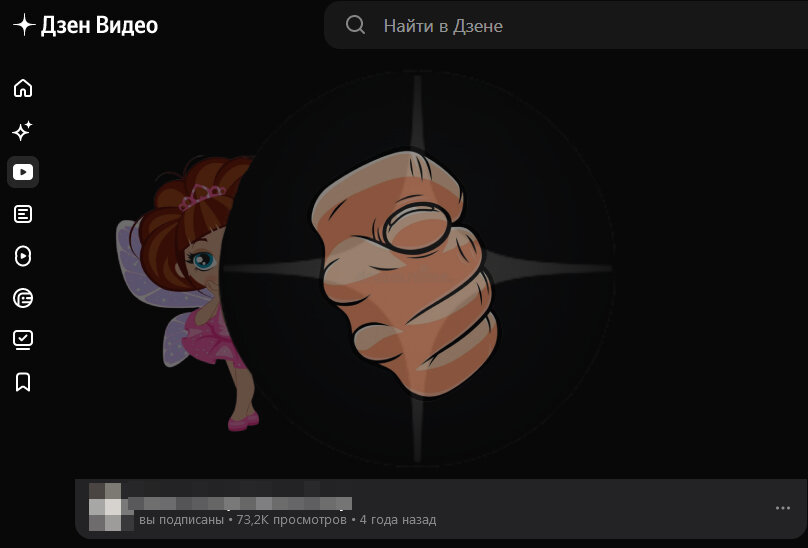Open the subscriptions checkmark screen icon
808x548 pixels.
click(23, 340)
